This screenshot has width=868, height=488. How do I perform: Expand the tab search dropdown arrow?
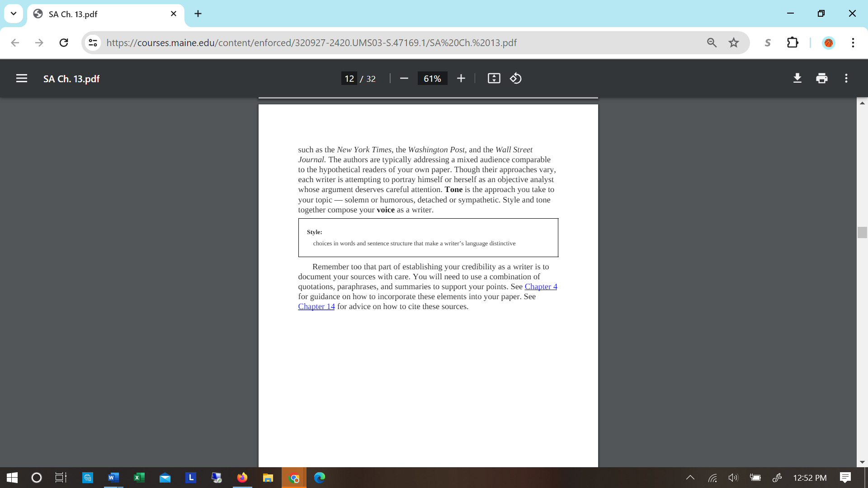(14, 14)
